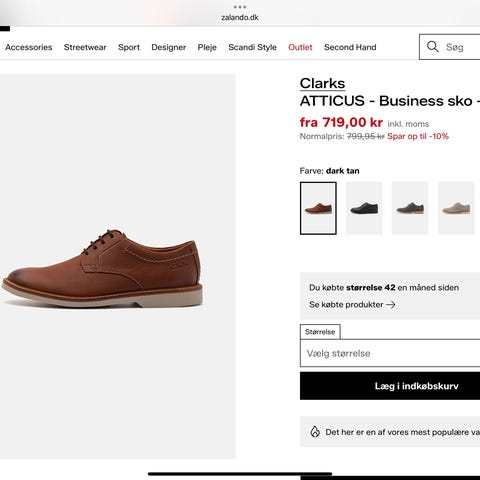
Task: Open the Accessories menu
Action: [29, 47]
